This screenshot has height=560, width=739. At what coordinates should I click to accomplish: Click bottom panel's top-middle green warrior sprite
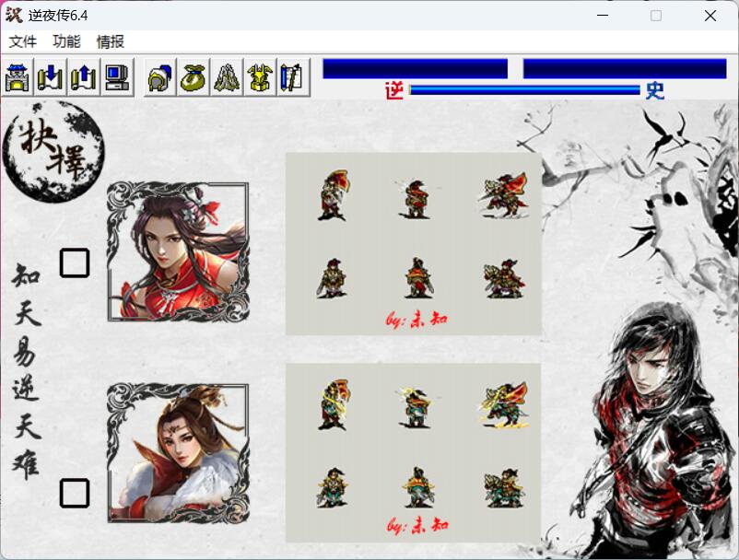415,408
